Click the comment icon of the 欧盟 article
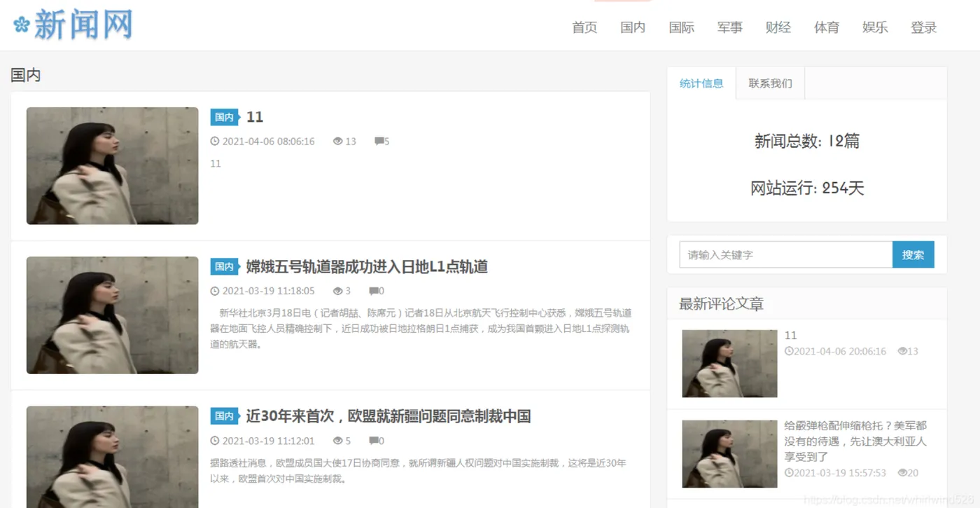 pos(373,441)
